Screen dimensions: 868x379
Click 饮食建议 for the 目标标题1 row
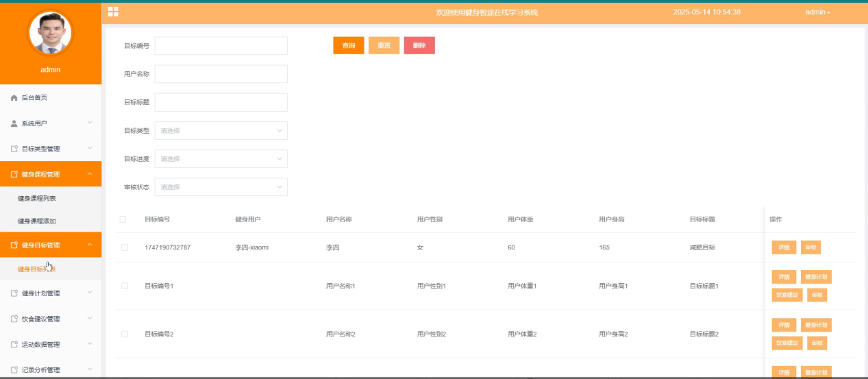[x=787, y=295]
